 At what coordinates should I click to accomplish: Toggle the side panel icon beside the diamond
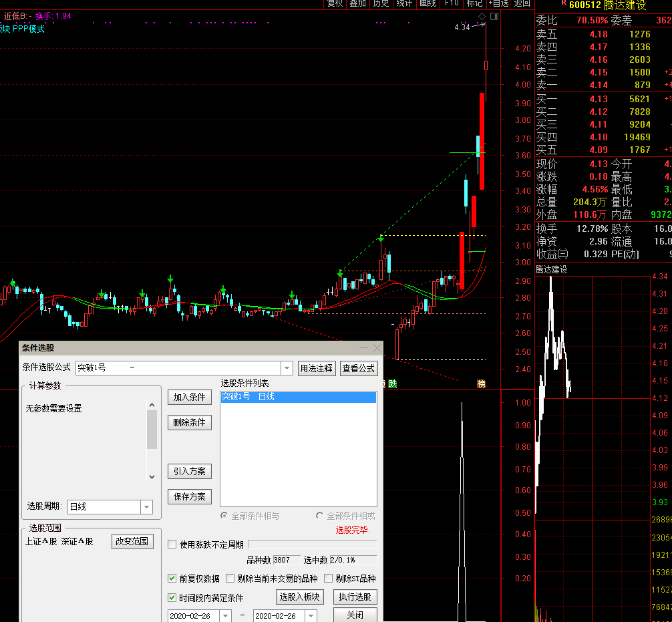coord(494,16)
